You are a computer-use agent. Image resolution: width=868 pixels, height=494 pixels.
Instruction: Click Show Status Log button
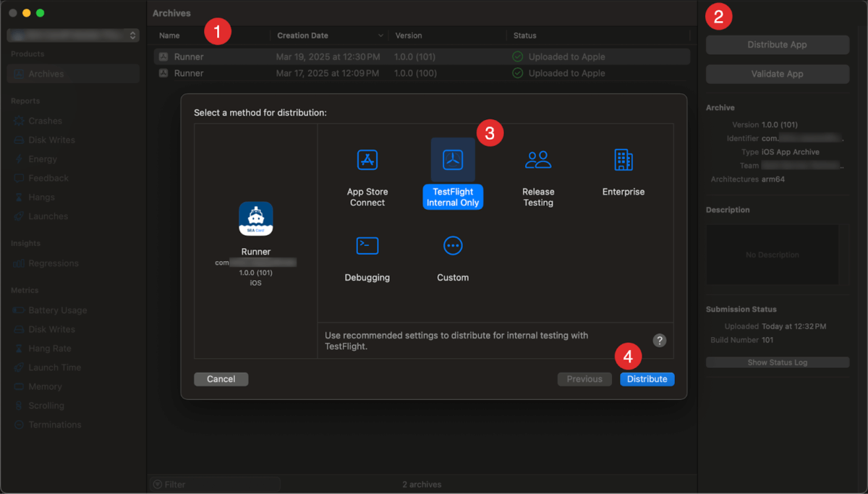(778, 362)
